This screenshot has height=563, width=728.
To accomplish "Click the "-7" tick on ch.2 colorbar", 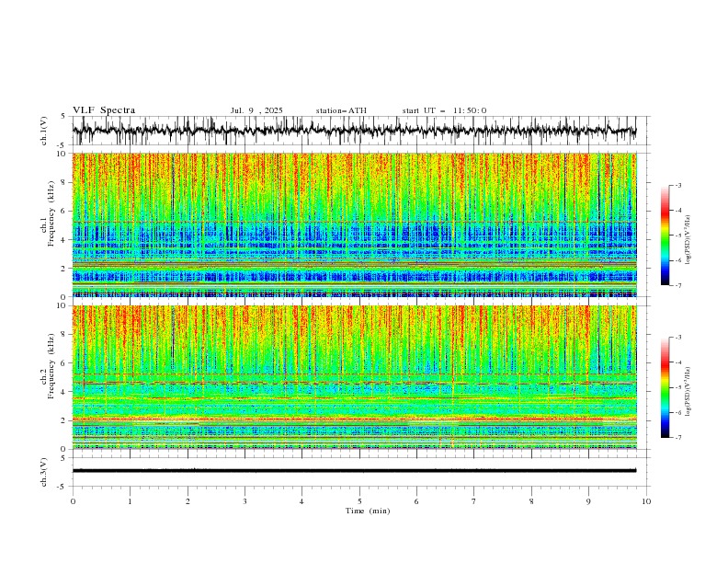I will coord(678,437).
